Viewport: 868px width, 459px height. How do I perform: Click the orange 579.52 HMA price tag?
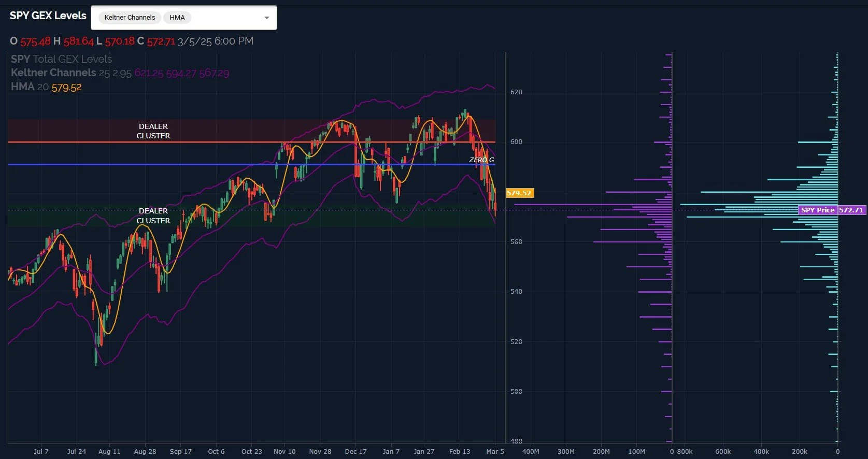point(519,193)
